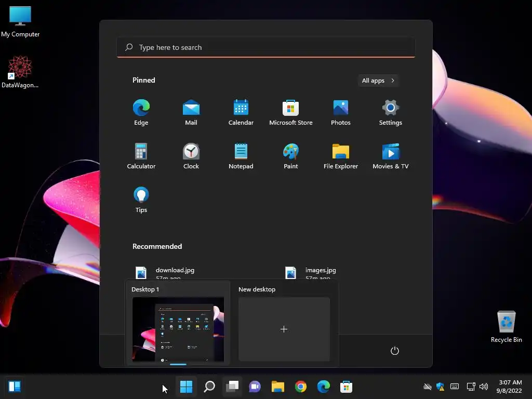Open Microsoft Store from pinned apps
The image size is (532, 399).
[291, 112]
